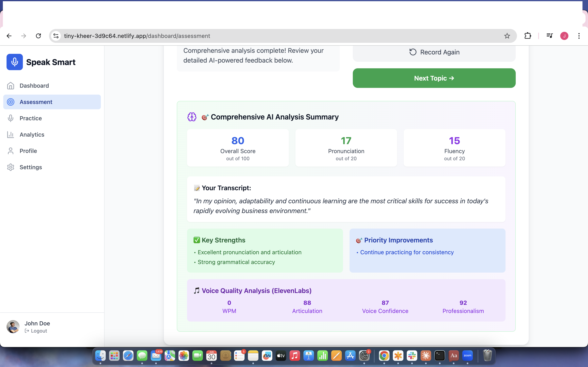
Task: Click the green Next Topic button
Action: click(x=434, y=78)
